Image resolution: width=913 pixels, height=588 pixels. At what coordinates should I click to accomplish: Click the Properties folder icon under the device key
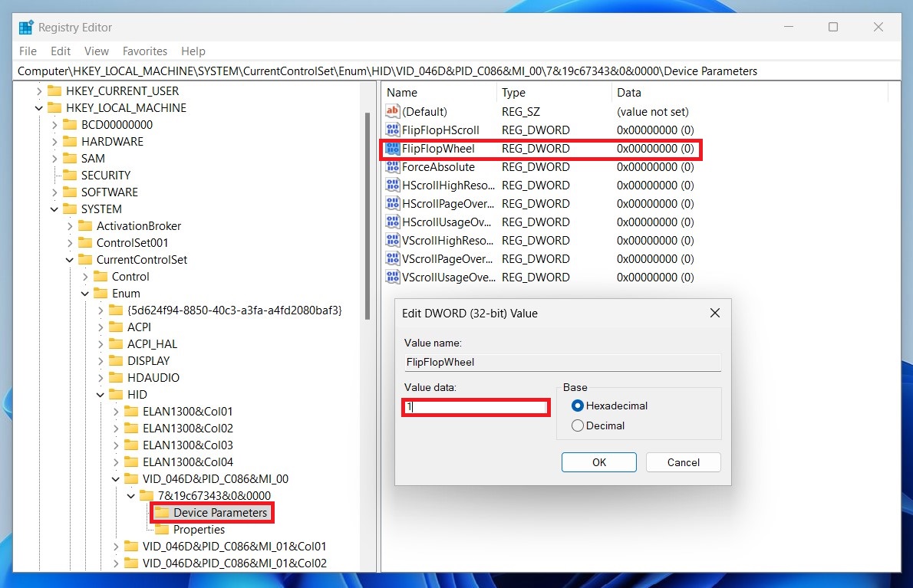click(162, 529)
